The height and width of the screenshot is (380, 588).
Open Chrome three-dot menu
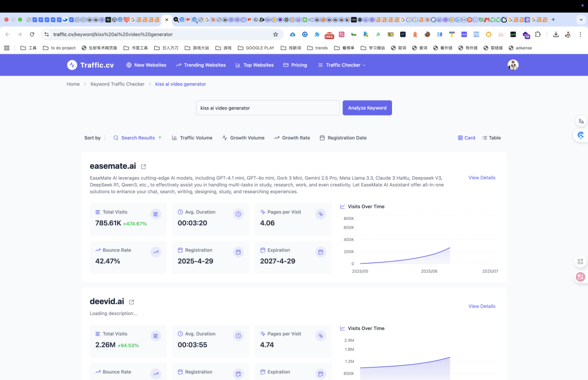(x=580, y=34)
